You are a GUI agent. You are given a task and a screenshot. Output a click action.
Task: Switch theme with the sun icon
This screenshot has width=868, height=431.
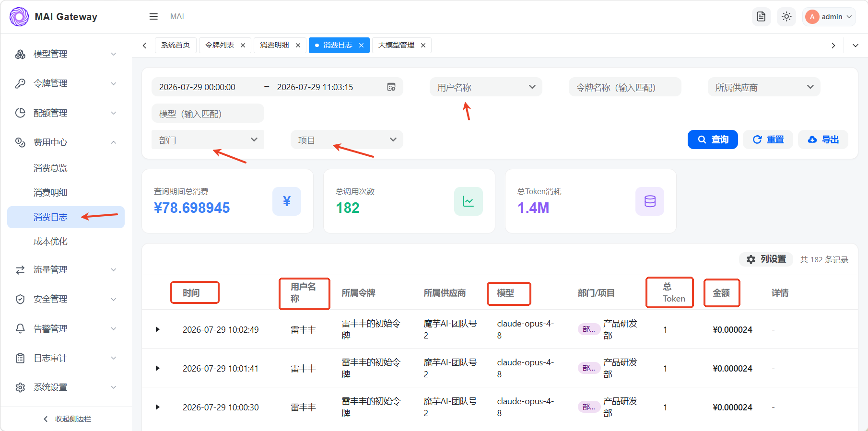786,17
